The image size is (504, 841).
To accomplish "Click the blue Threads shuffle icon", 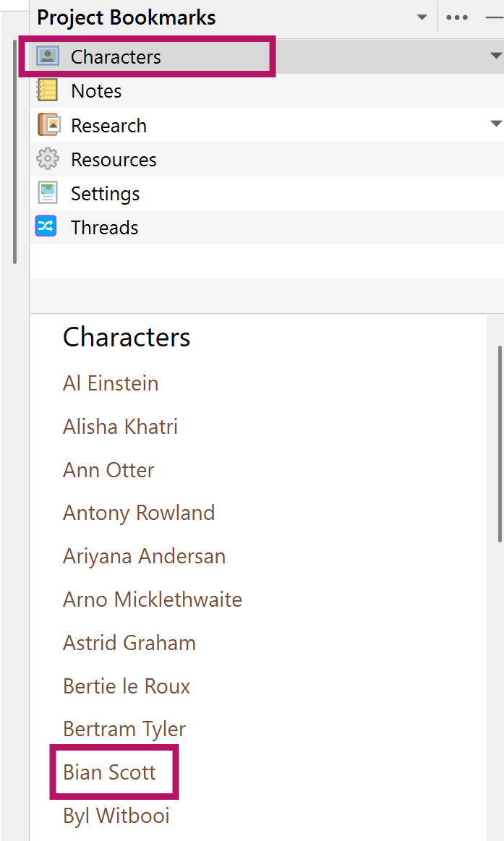I will pyautogui.click(x=46, y=227).
